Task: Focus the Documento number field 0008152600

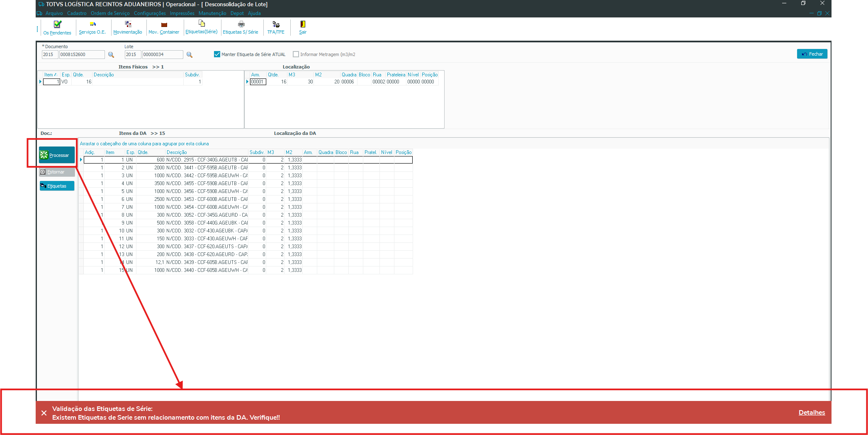Action: click(x=82, y=54)
